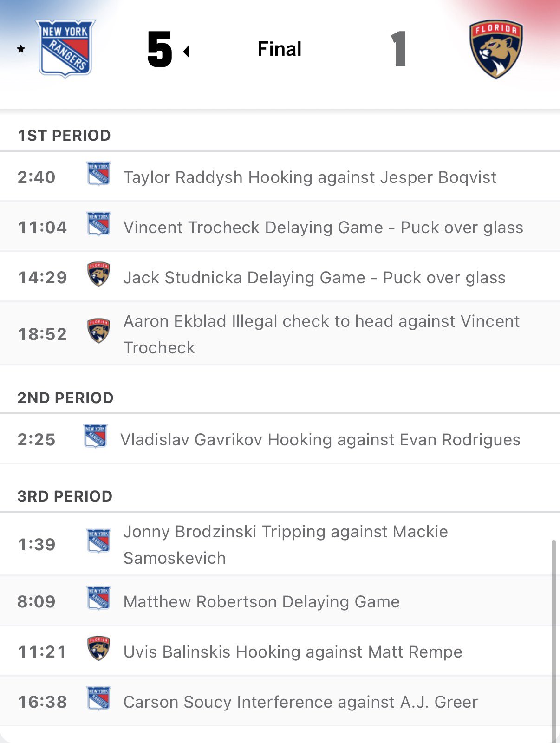Click Panthers icon on the 14:29 penalty row
The image size is (560, 743).
coord(98,274)
